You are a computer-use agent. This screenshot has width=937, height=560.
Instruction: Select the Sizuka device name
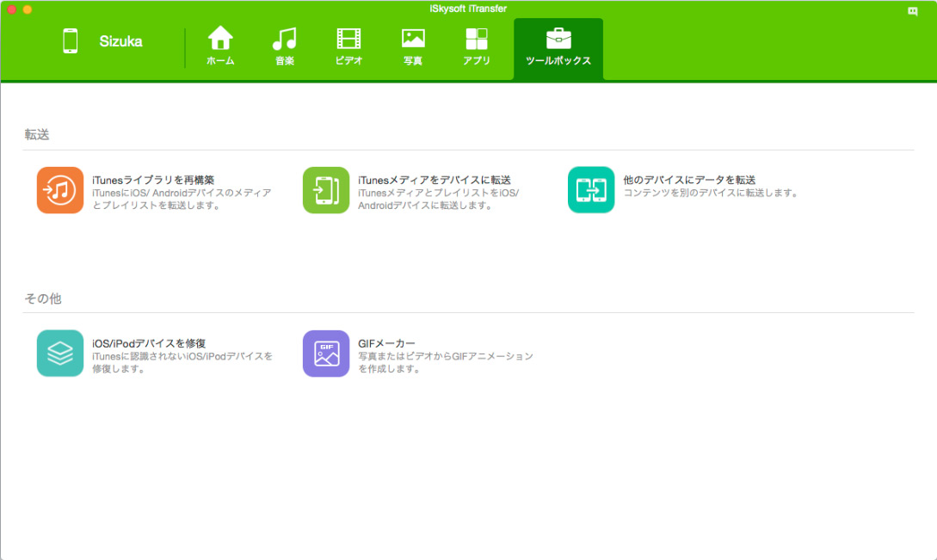click(x=120, y=41)
